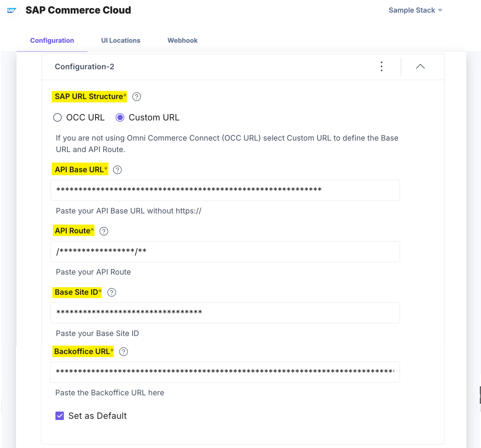Open Configuration-2 three-dot options menu
Screen dimensions: 481x448
point(382,66)
